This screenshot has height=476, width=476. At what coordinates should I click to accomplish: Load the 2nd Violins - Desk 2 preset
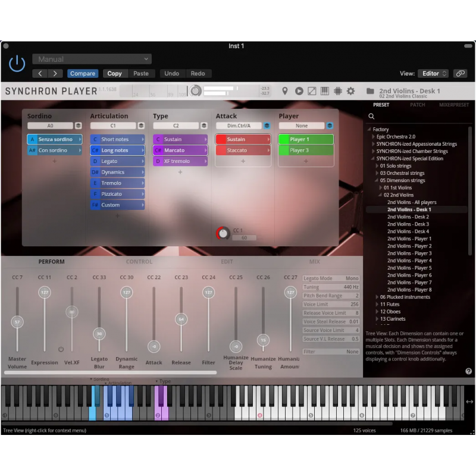(x=408, y=217)
